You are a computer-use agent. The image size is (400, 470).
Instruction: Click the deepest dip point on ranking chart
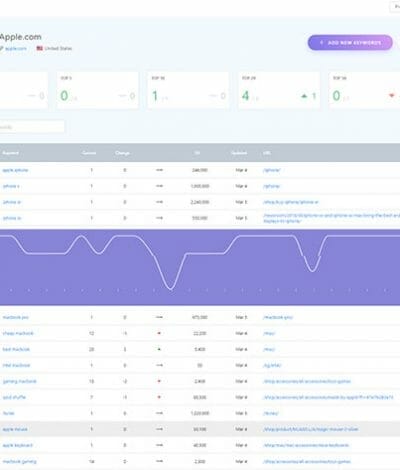point(170,289)
